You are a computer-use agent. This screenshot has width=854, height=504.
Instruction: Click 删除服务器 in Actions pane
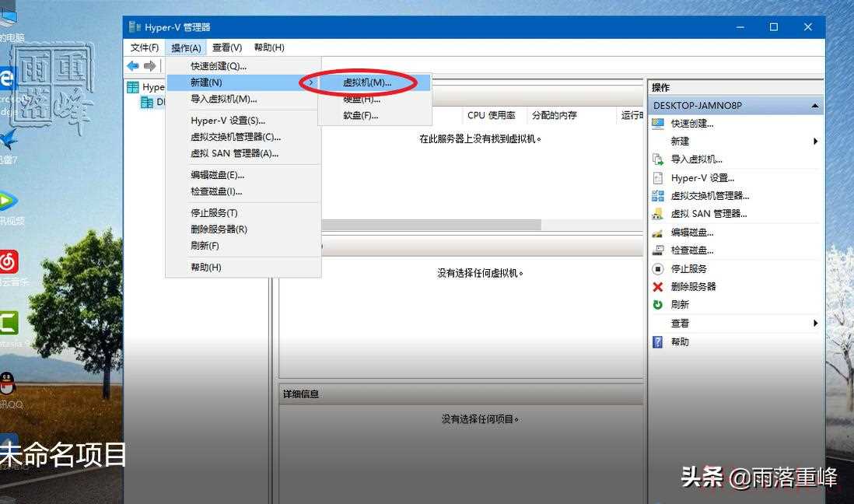point(693,286)
